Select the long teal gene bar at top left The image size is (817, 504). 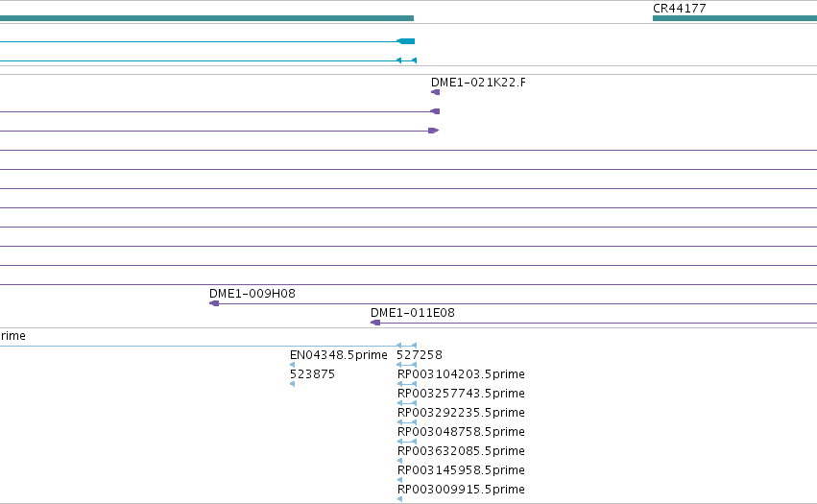[x=206, y=18]
